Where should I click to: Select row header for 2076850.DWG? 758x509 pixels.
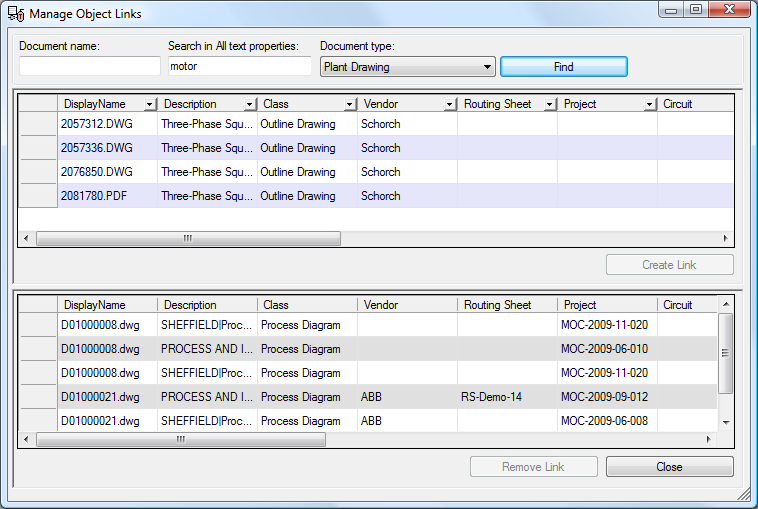38,172
